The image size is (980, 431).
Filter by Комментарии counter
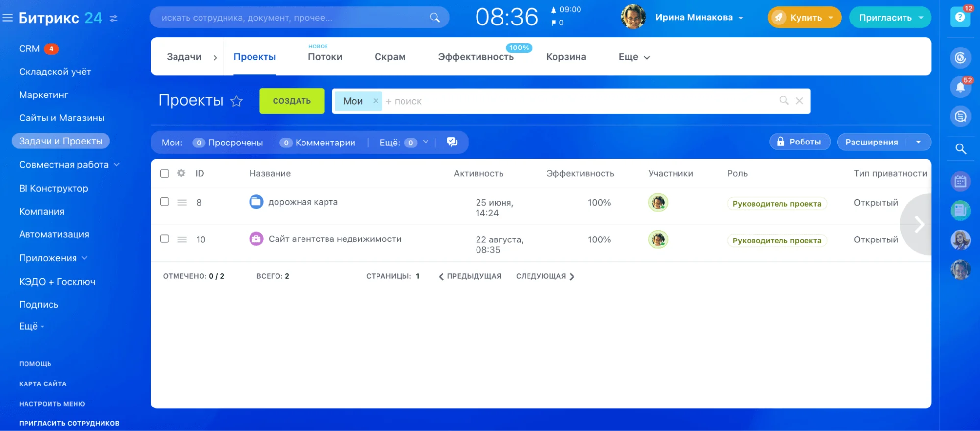point(318,143)
